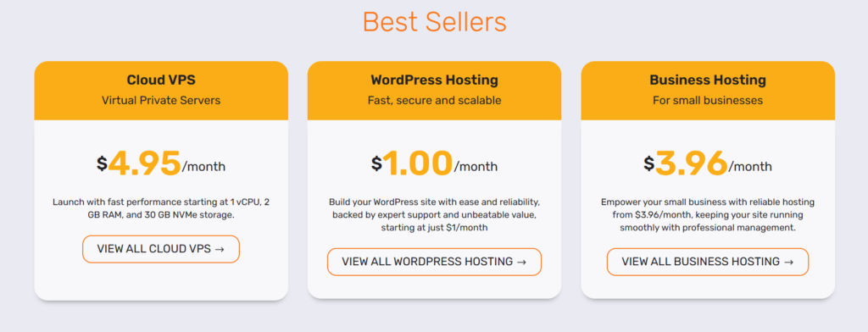The image size is (868, 332).
Task: Click the yellow Cloud VPS card header
Action: (x=161, y=91)
